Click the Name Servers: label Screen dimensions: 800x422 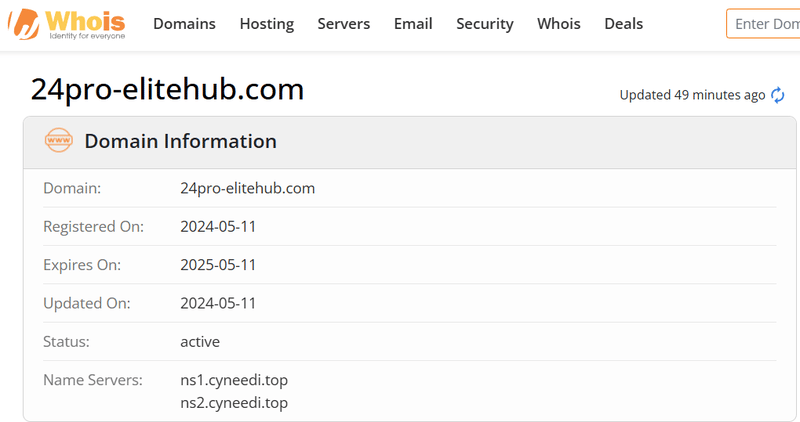pyautogui.click(x=93, y=380)
